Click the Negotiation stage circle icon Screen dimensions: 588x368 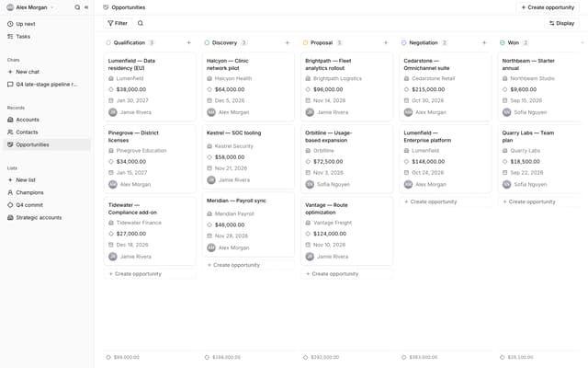[404, 43]
